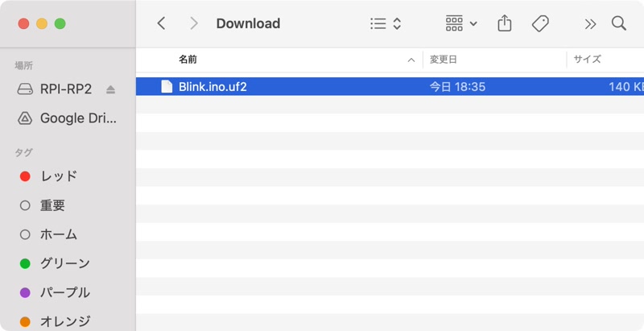
Task: Select the Blink.ino.uf2 file row
Action: [x=322, y=86]
